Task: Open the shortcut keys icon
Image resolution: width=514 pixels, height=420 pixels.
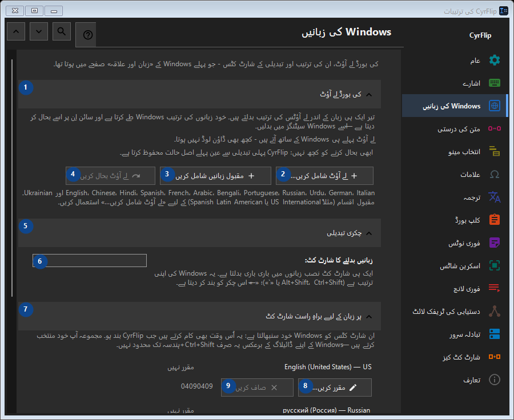Action: coord(495,357)
